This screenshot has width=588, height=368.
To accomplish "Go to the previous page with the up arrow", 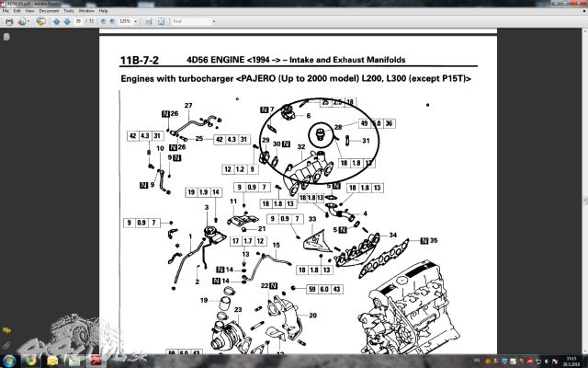I will point(57,21).
